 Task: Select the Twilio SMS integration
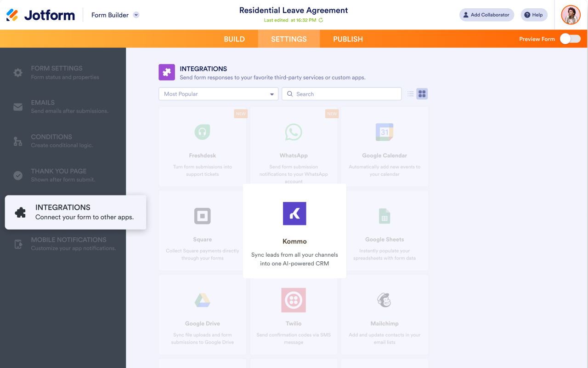pyautogui.click(x=294, y=315)
